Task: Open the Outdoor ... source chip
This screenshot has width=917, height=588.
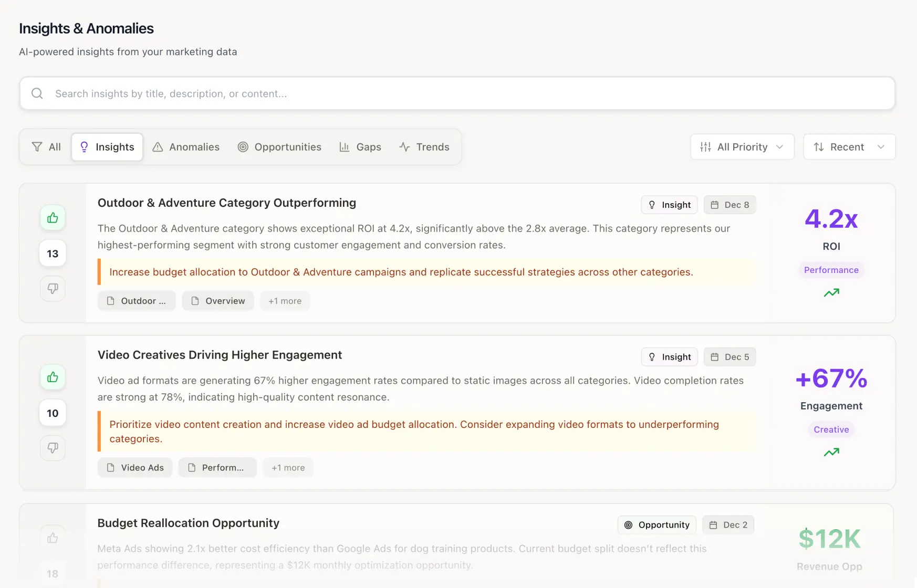Action: (x=137, y=301)
